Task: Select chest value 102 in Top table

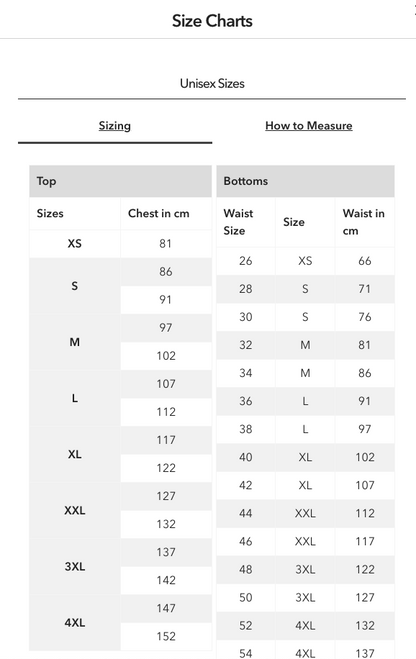Action: 166,356
